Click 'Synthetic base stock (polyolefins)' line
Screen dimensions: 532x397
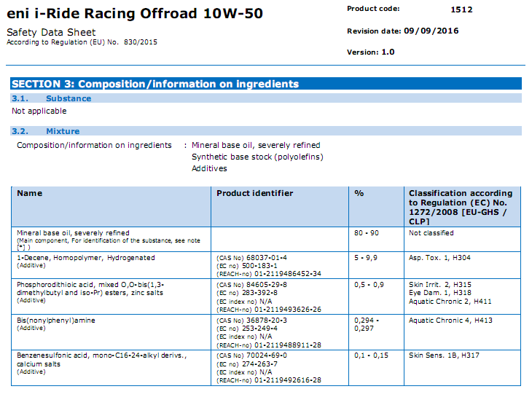257,157
